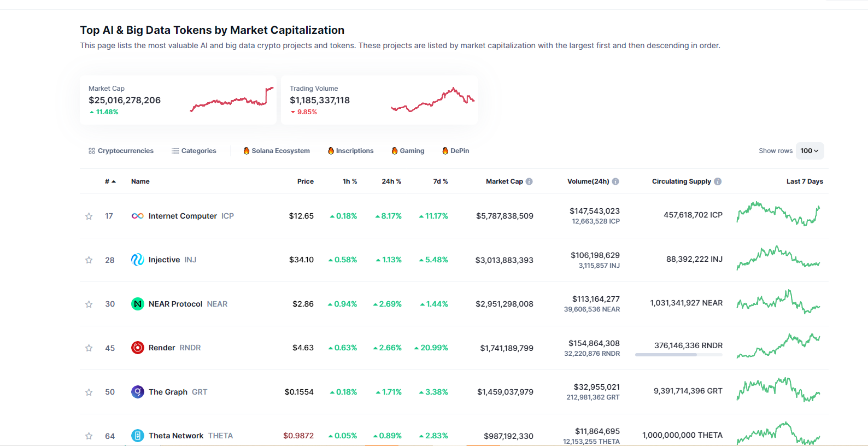Image resolution: width=868 pixels, height=446 pixels.
Task: Star The Graph row
Action: pos(89,392)
